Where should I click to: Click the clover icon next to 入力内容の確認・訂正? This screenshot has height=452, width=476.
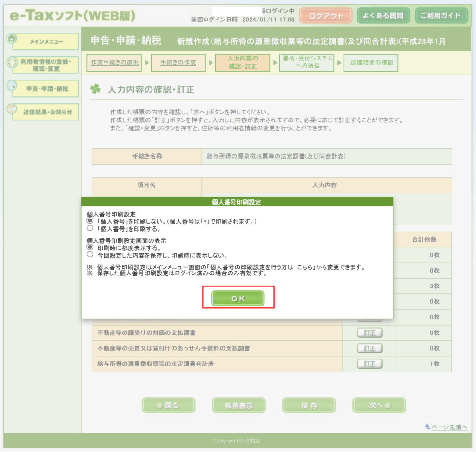(x=96, y=90)
